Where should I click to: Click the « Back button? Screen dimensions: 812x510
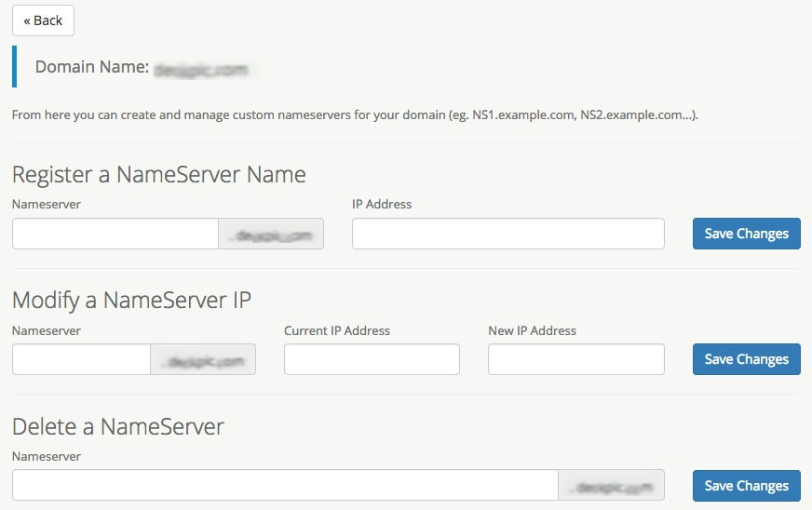43,20
